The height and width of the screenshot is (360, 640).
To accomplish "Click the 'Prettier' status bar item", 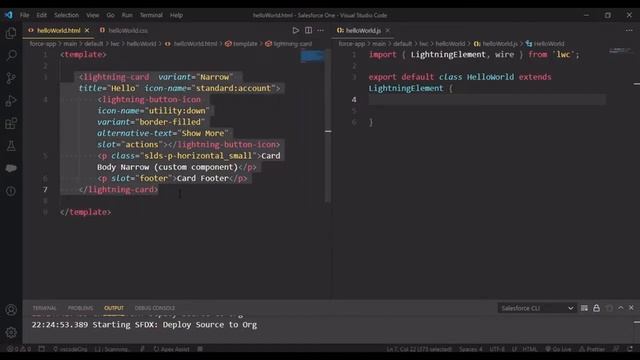I will (x=592, y=349).
